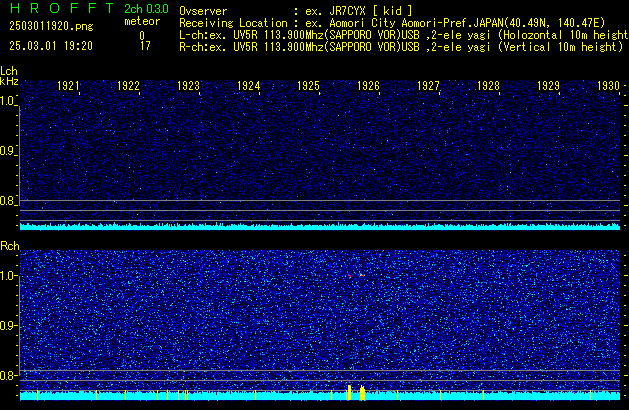Click the meteor count value 0
This screenshot has height=410, width=629.
point(142,35)
